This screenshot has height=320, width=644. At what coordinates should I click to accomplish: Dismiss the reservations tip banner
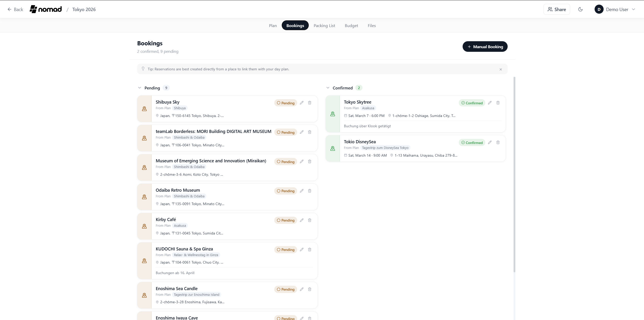click(501, 69)
